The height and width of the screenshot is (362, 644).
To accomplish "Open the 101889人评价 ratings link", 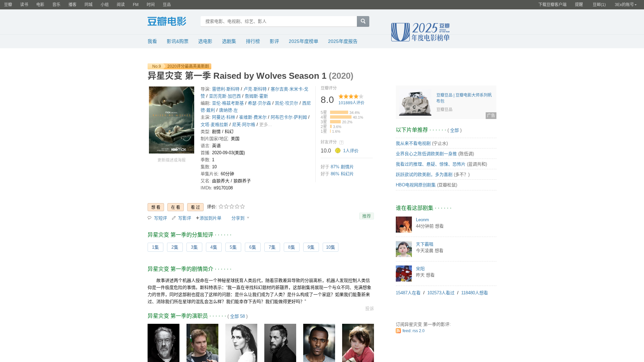I will [x=351, y=103].
